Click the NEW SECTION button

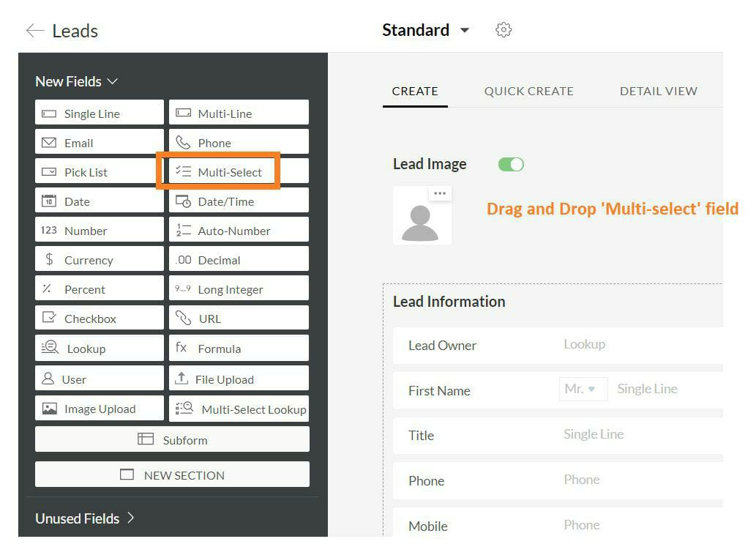click(x=172, y=475)
